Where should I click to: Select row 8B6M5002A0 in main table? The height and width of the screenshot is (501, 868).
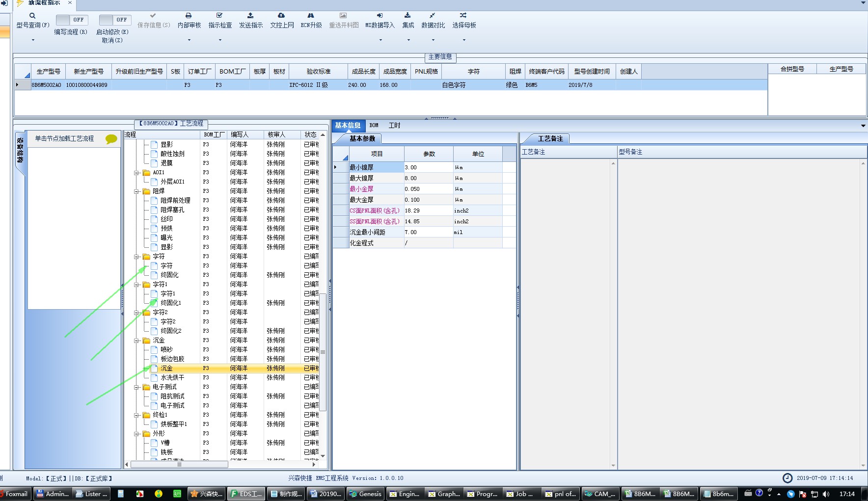pyautogui.click(x=391, y=85)
